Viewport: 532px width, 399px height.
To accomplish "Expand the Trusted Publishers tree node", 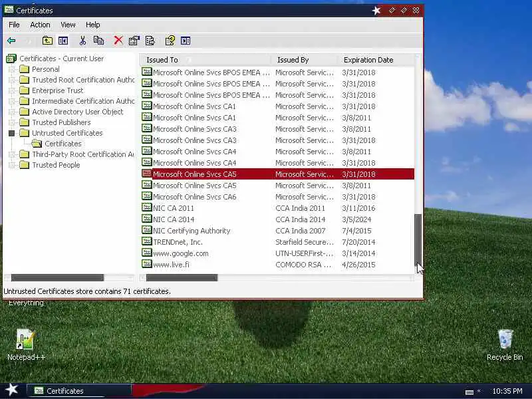I will (12, 122).
